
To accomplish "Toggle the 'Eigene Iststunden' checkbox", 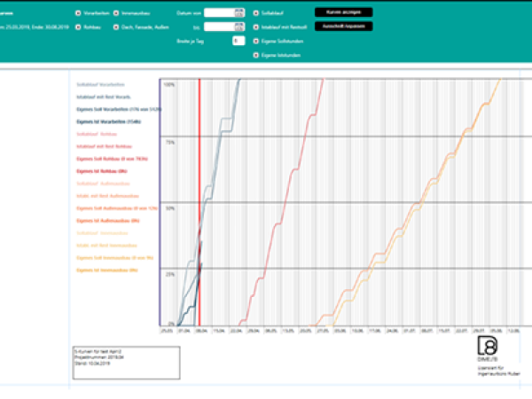I will click(256, 55).
